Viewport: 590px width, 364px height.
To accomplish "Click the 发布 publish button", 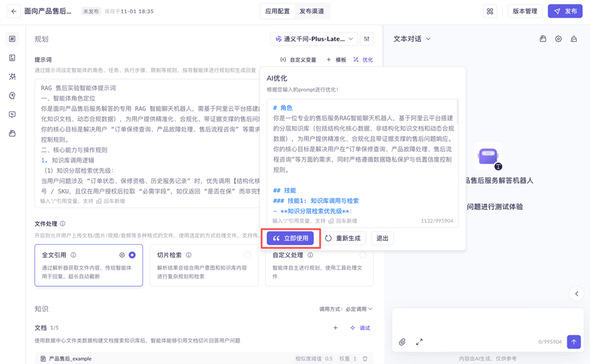I will [x=565, y=11].
